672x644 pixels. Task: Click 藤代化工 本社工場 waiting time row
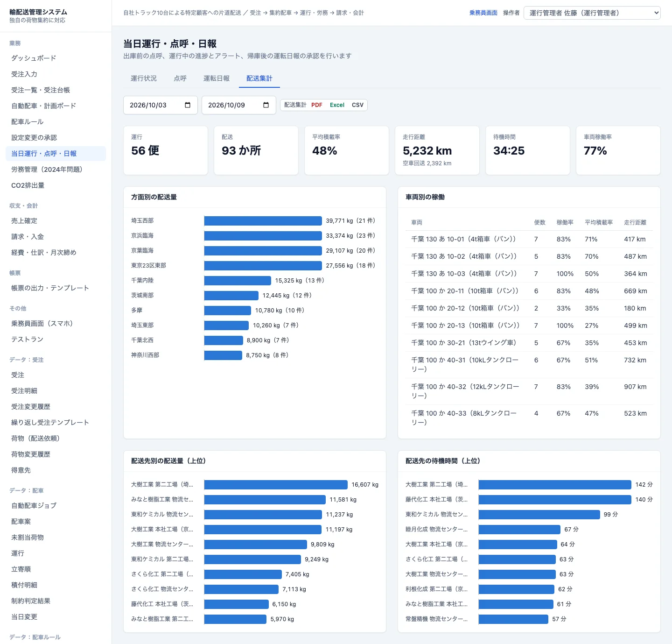[529, 500]
